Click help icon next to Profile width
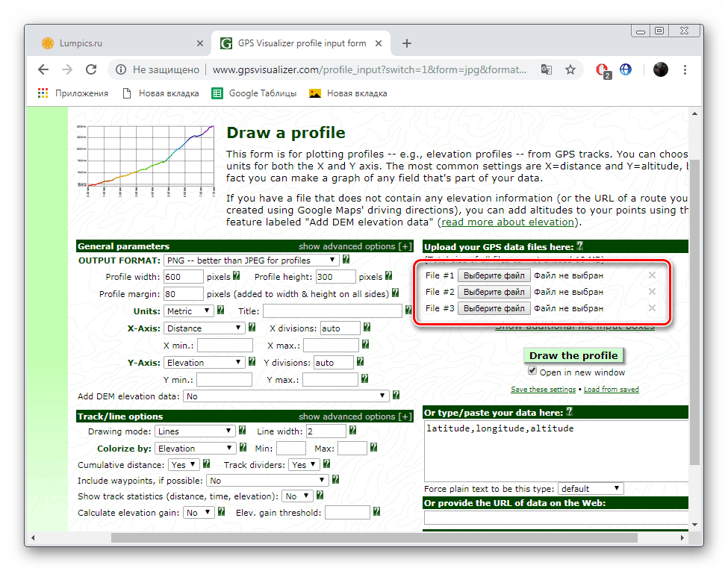Screen dimensions: 728x571 [x=237, y=275]
